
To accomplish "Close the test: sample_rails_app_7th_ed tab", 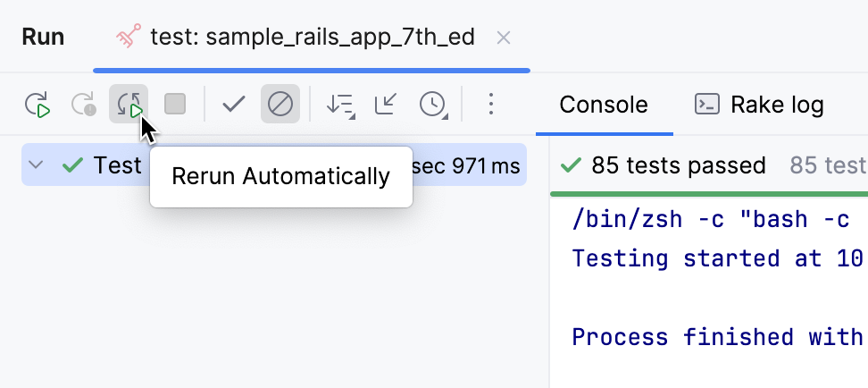I will click(504, 38).
